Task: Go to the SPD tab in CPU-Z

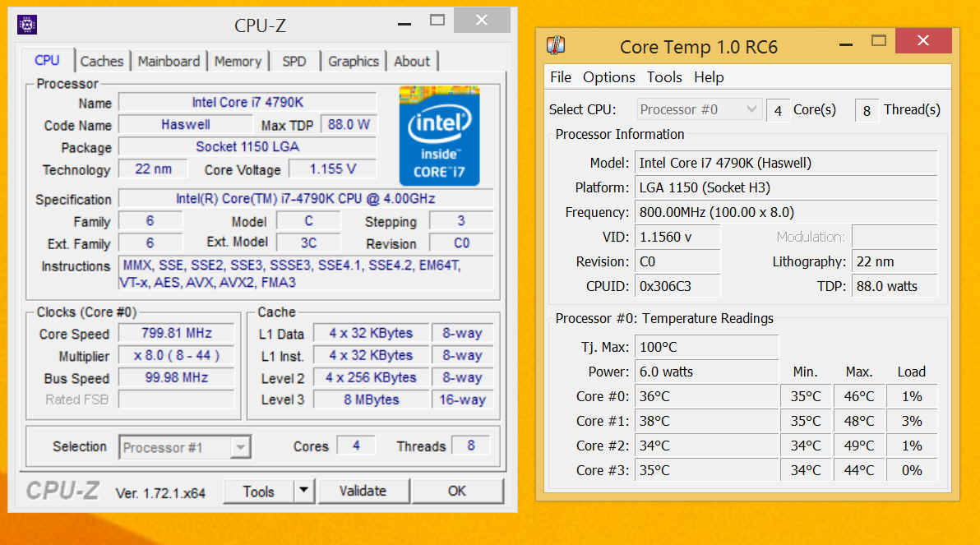Action: click(294, 62)
